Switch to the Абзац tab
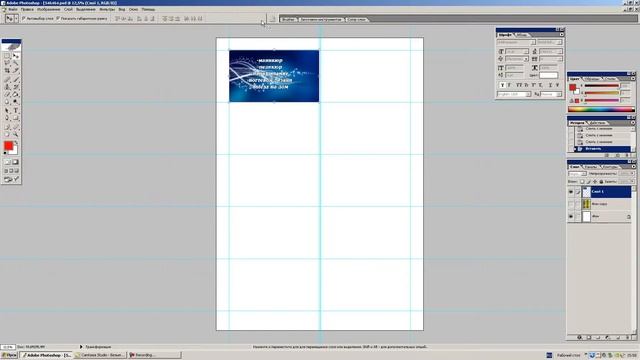 521,35
